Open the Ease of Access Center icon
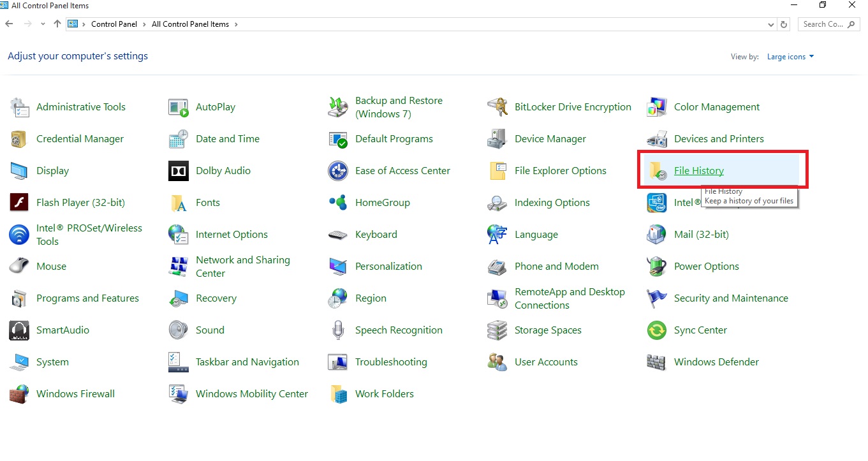Viewport: 868px width, 461px height. pyautogui.click(x=338, y=171)
